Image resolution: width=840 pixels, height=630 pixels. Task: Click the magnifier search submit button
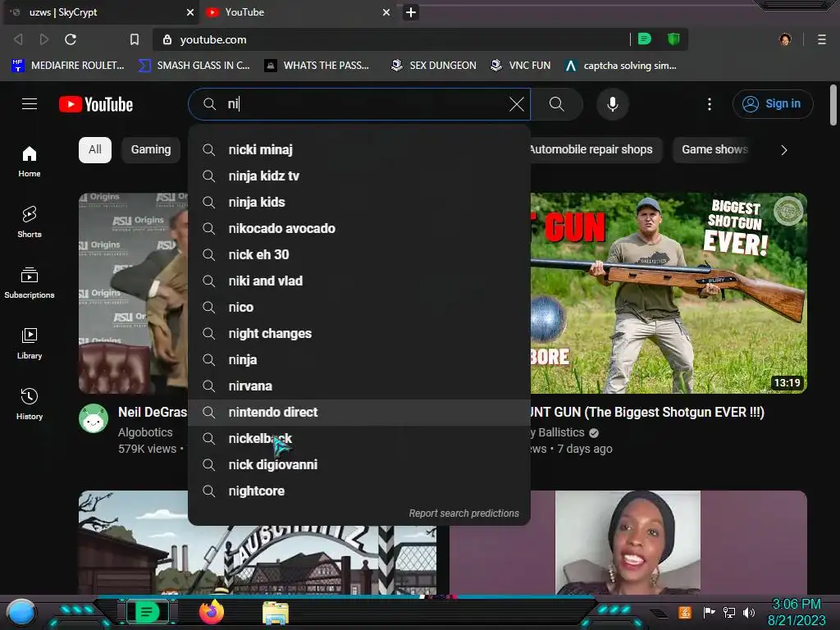pyautogui.click(x=557, y=104)
